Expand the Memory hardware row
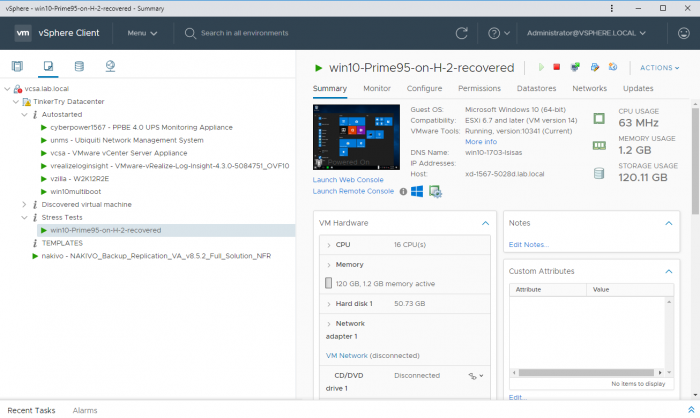 pos(329,265)
